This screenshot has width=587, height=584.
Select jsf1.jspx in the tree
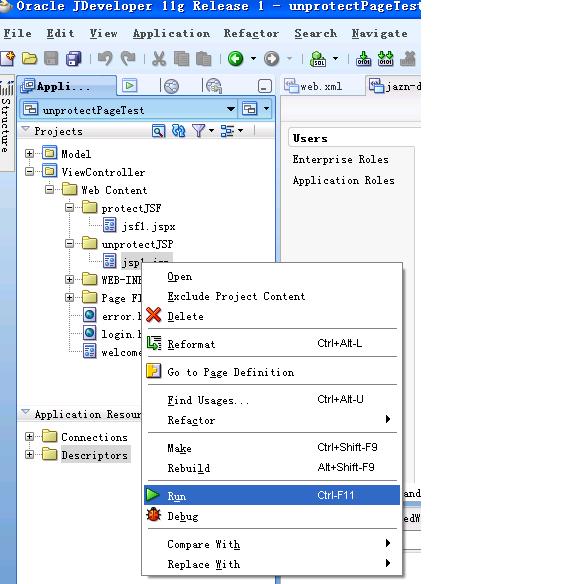pos(149,226)
